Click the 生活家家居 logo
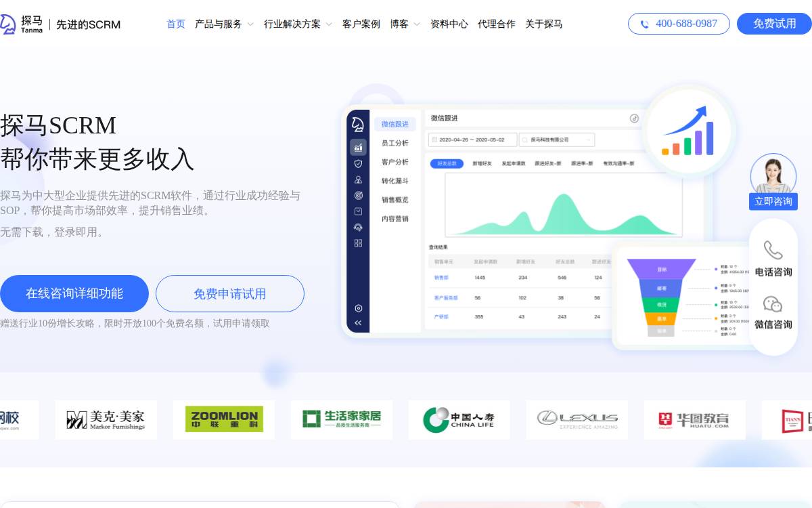This screenshot has width=812, height=508. coord(342,420)
